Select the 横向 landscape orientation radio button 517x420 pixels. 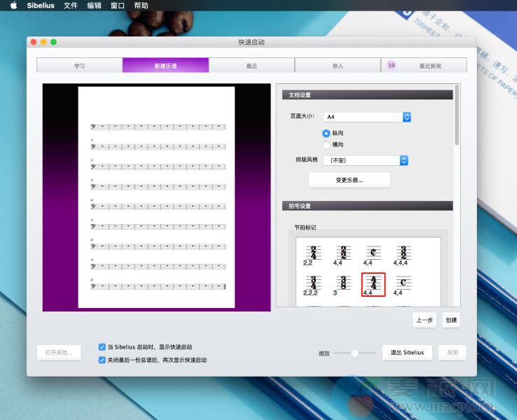[326, 145]
